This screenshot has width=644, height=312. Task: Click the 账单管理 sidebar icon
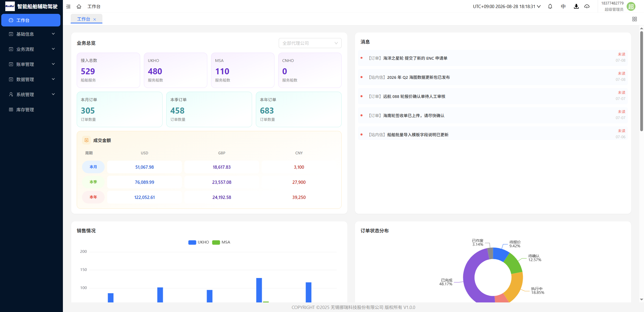(x=11, y=64)
